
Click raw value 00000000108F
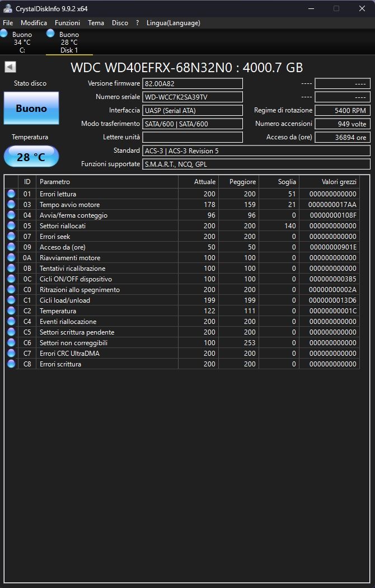pos(333,215)
